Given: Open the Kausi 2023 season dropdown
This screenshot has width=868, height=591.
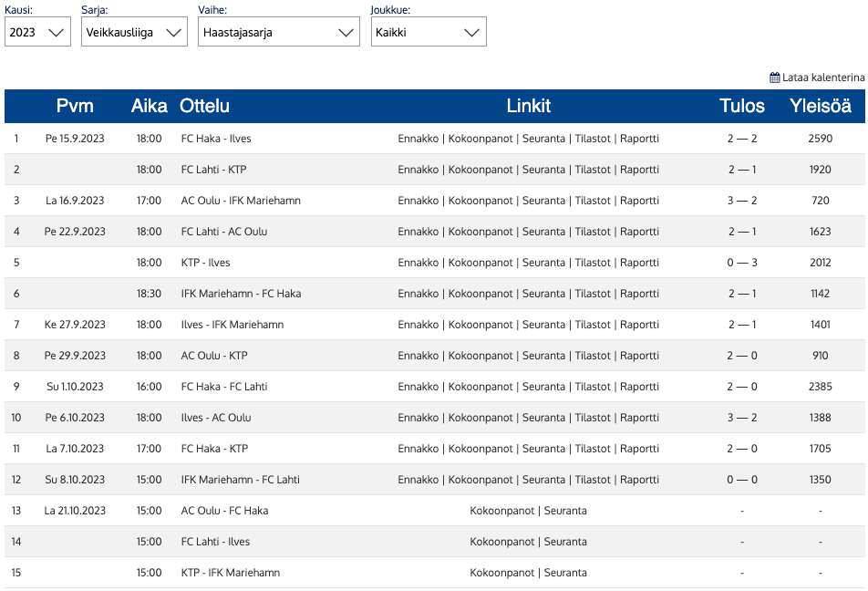Looking at the screenshot, I should pyautogui.click(x=37, y=32).
